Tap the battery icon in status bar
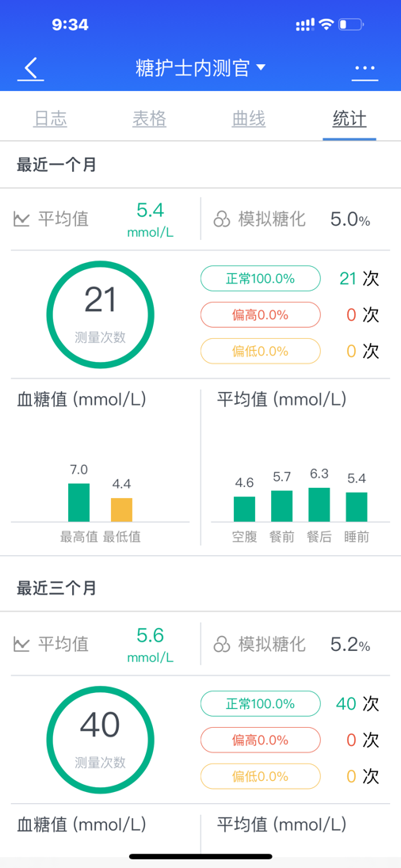The image size is (401, 868). 351,25
